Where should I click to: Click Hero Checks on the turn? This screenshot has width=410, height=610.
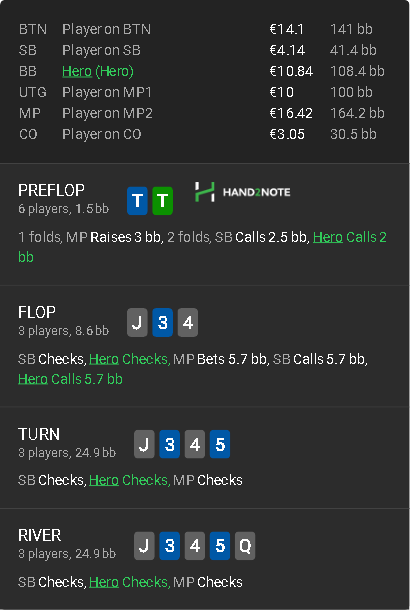coord(130,480)
